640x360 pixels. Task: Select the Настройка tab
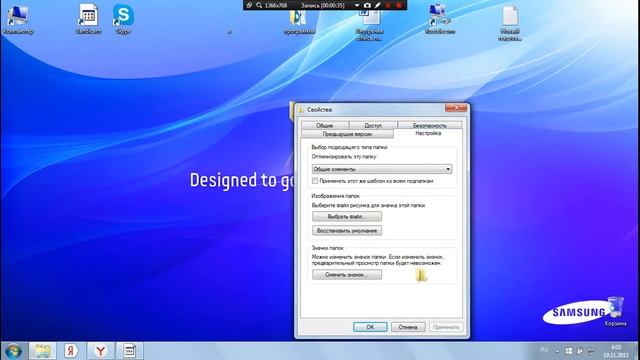pyautogui.click(x=428, y=133)
